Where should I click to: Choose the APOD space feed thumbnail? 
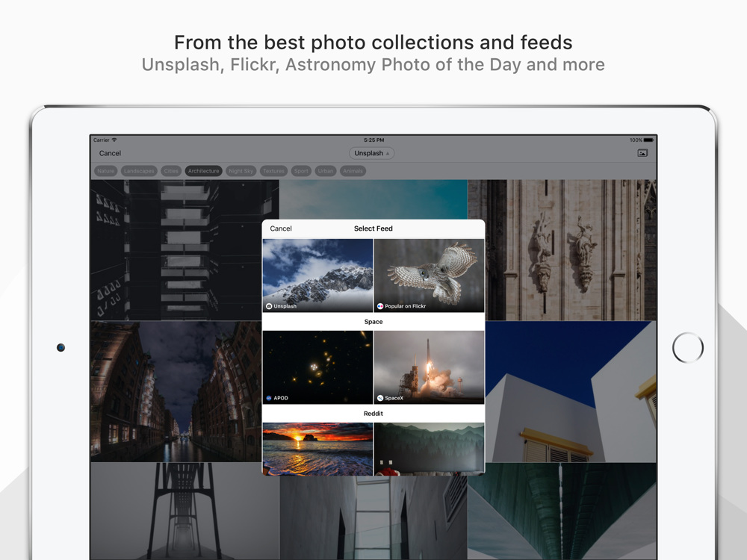pyautogui.click(x=317, y=367)
